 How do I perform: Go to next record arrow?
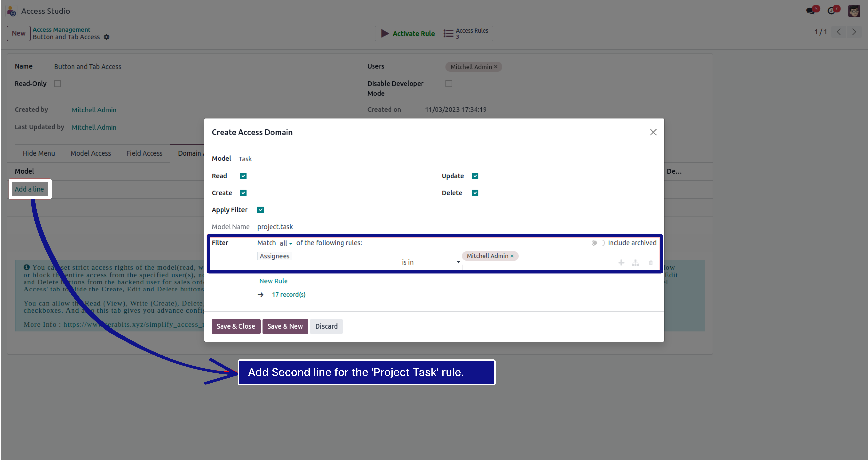854,32
